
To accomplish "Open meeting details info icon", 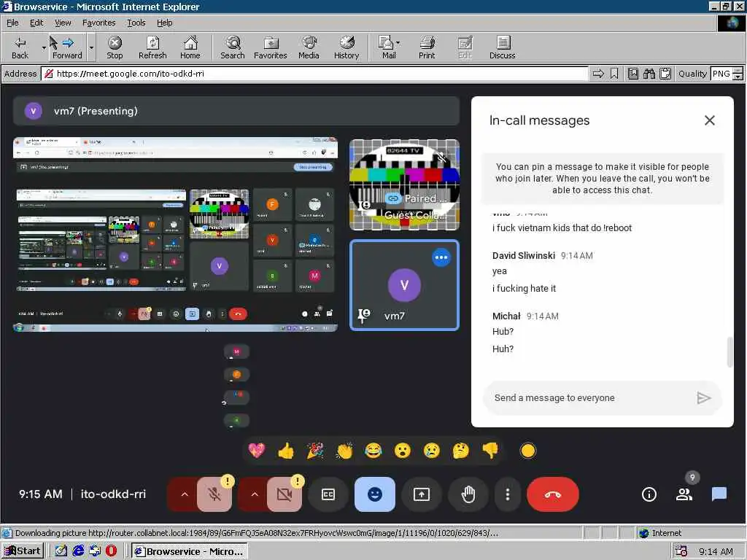I will tap(649, 494).
